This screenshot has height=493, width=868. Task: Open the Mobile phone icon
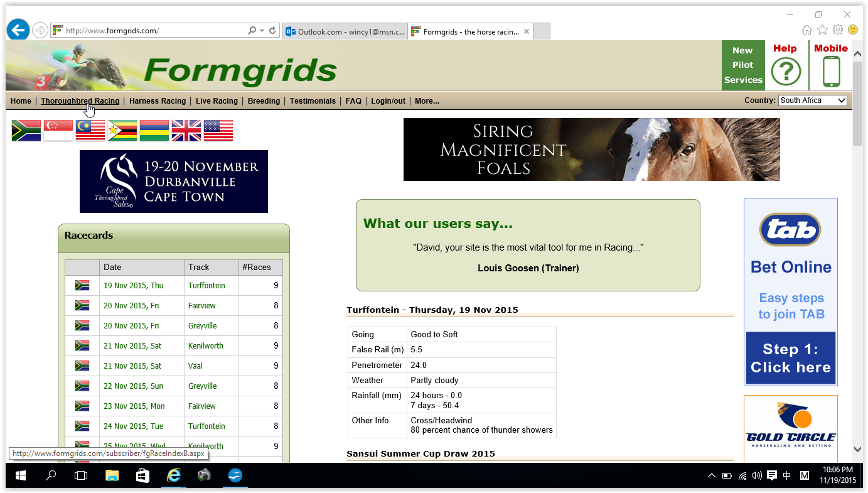[x=831, y=72]
